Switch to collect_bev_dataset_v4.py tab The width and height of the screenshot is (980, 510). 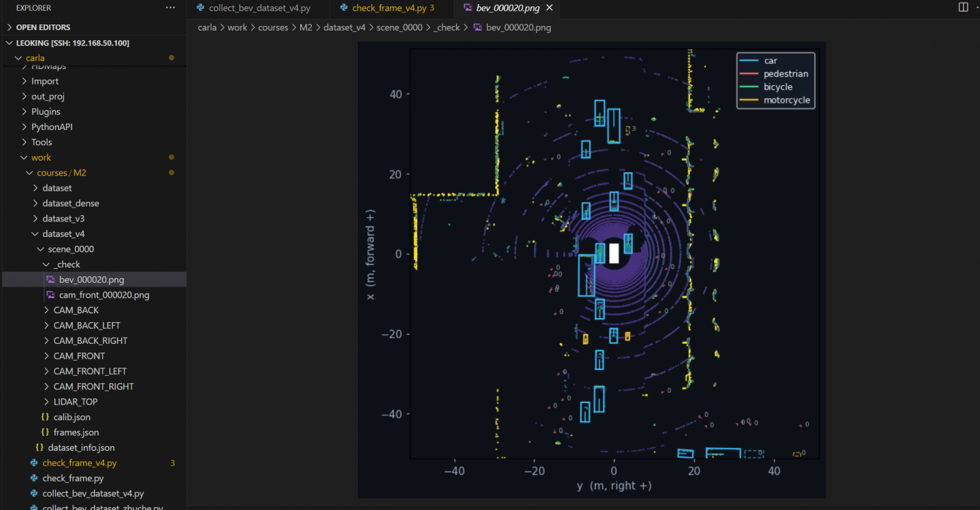click(259, 8)
